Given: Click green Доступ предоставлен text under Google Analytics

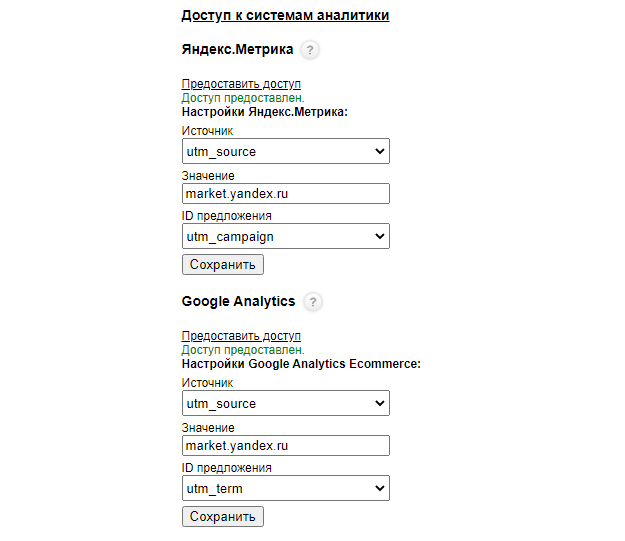Looking at the screenshot, I should [243, 350].
